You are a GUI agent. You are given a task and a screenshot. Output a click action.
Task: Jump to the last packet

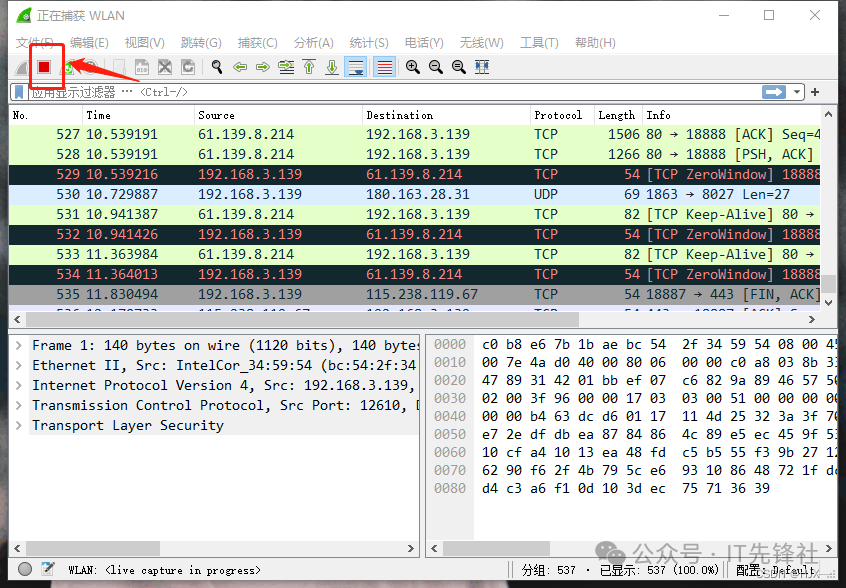(332, 67)
